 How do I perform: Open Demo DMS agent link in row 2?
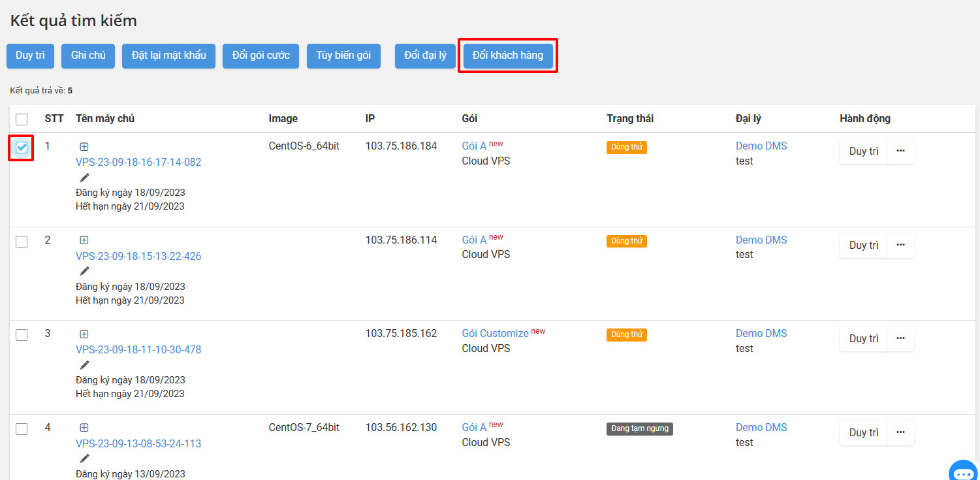pos(761,240)
